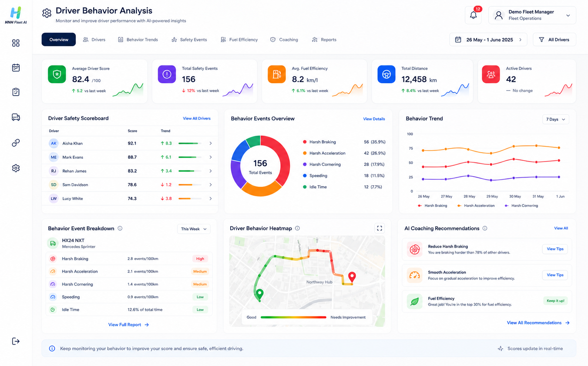Open the clipboard checklist icon in sidebar

click(x=16, y=92)
